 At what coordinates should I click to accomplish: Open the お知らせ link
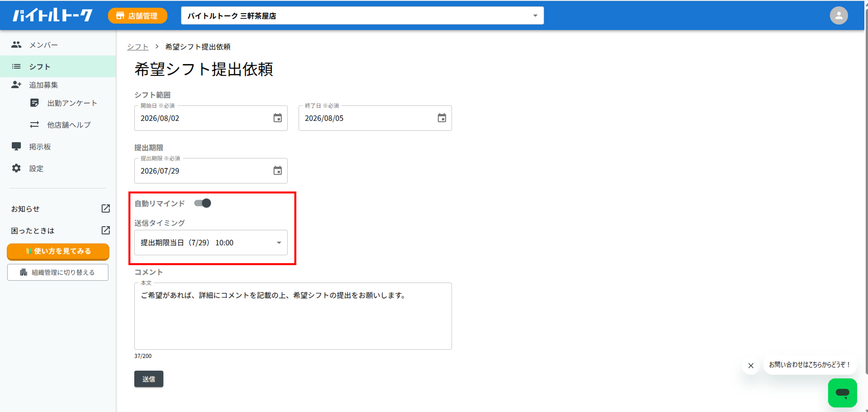25,209
